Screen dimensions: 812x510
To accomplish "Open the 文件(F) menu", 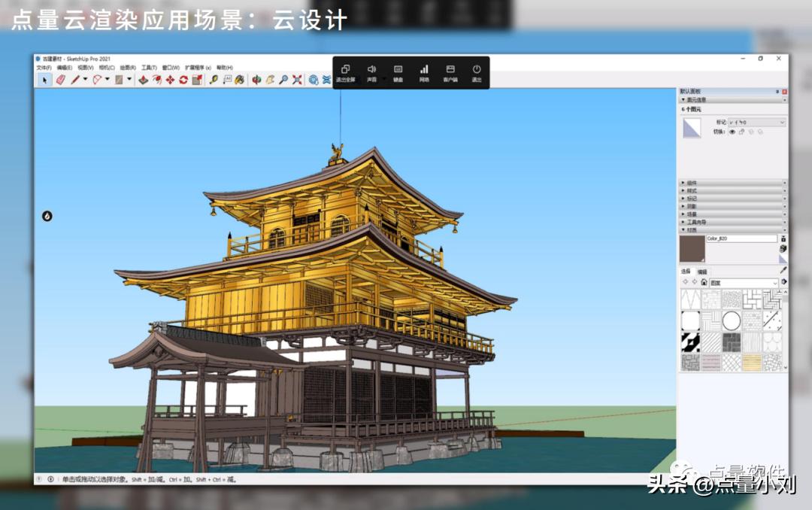I will point(44,68).
